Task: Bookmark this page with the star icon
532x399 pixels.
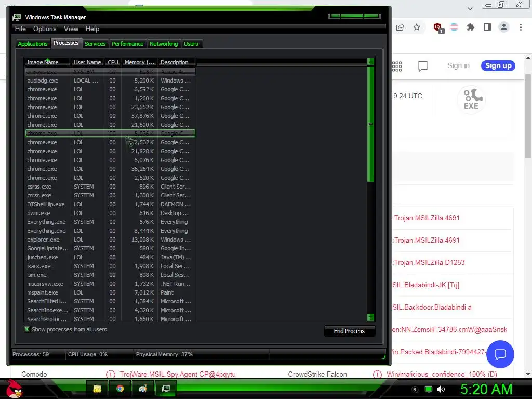Action: pyautogui.click(x=417, y=27)
